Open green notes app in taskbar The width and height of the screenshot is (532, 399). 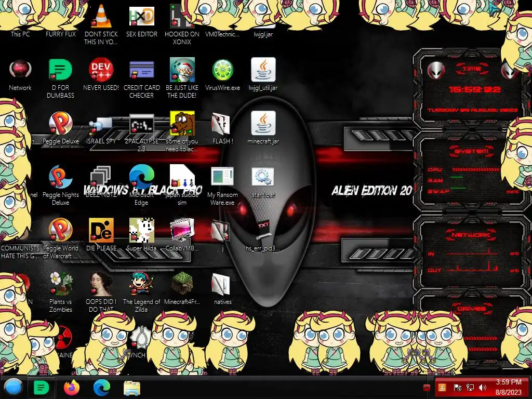pyautogui.click(x=42, y=387)
